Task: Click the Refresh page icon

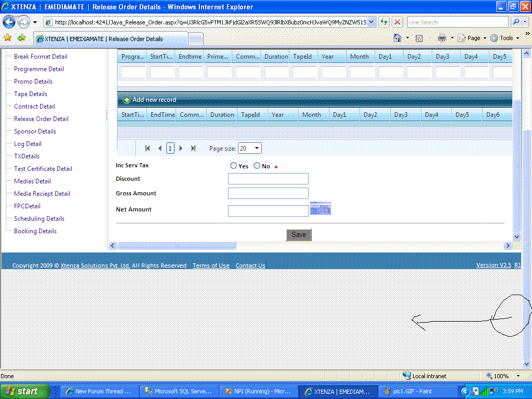Action: pyautogui.click(x=384, y=22)
